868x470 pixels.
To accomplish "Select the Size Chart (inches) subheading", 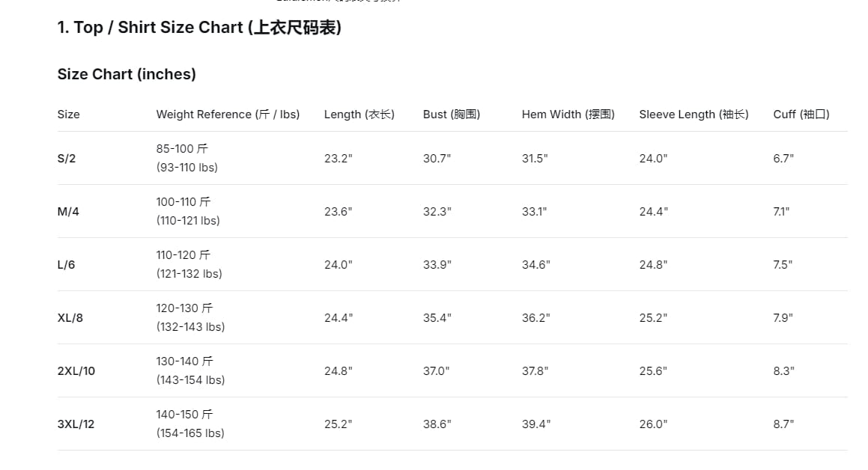I will [x=127, y=74].
